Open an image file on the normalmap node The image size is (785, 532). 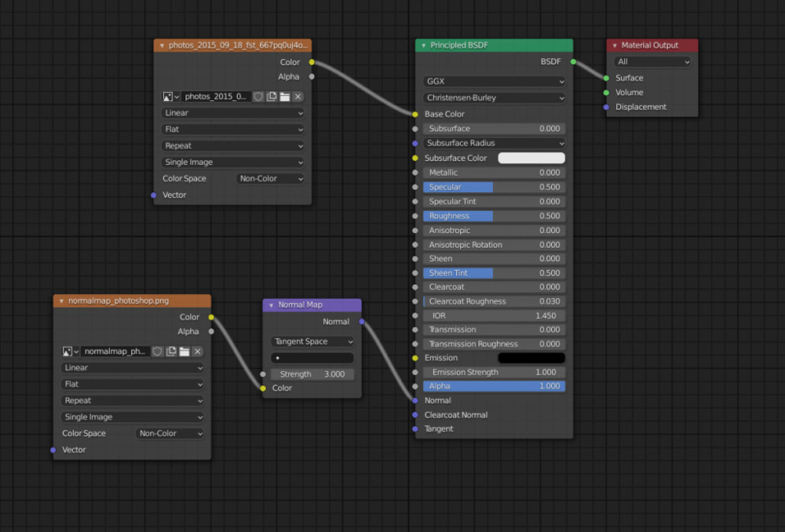184,351
